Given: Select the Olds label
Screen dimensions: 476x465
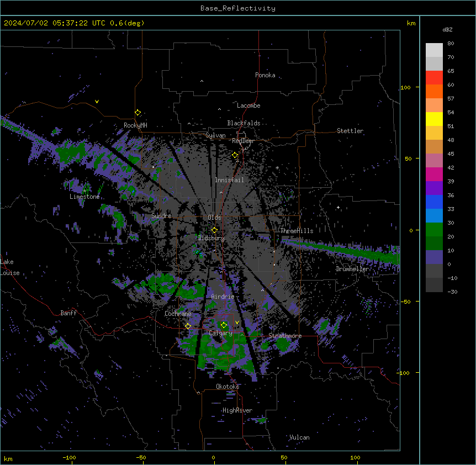Looking at the screenshot, I should (x=214, y=218).
